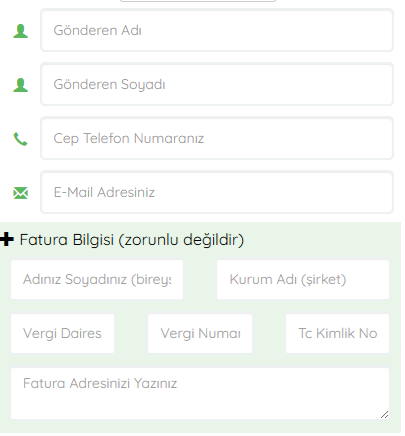Select the Kurum Adı (şirket) input

click(x=303, y=280)
